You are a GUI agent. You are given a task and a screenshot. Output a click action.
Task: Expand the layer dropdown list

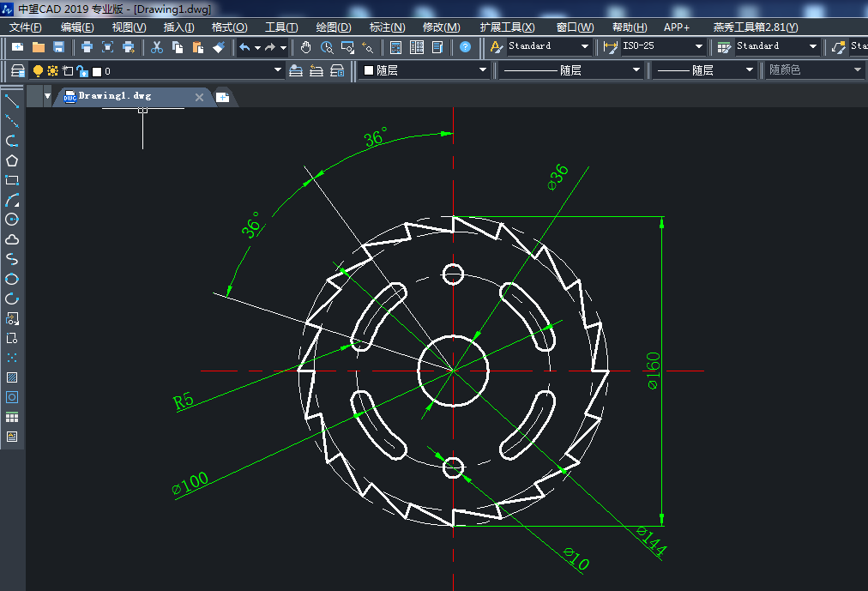pyautogui.click(x=277, y=70)
